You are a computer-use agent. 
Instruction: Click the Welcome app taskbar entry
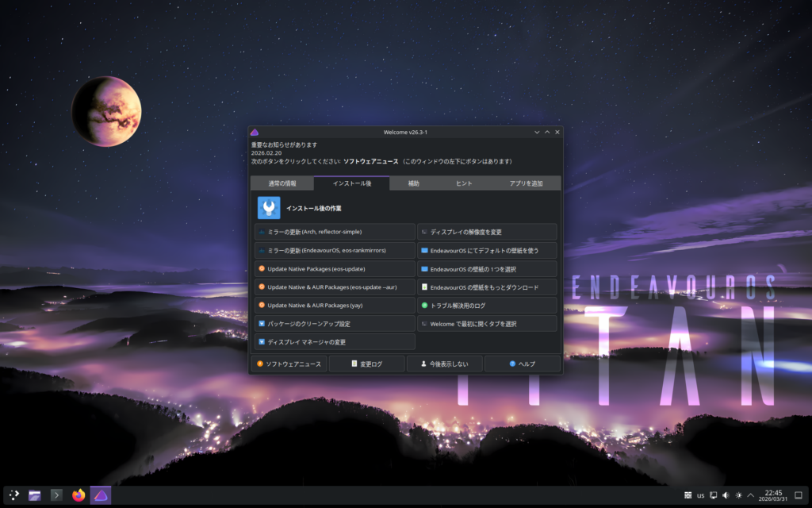point(101,495)
